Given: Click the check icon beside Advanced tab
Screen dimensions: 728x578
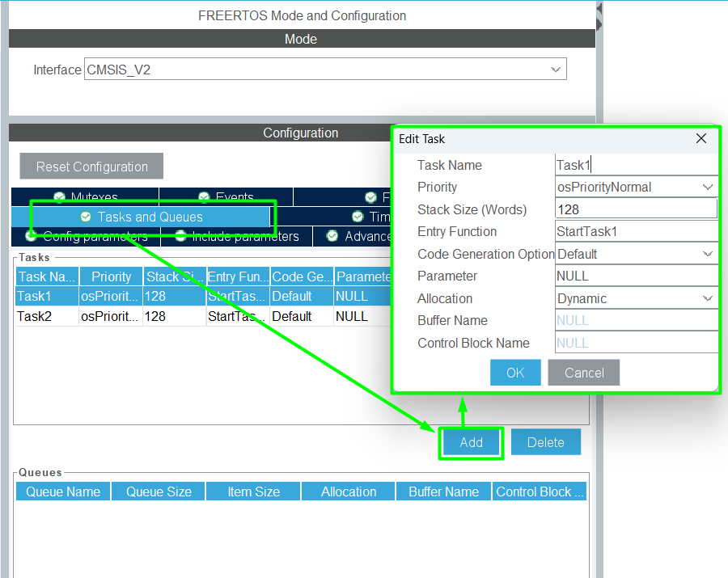Looking at the screenshot, I should point(332,236).
